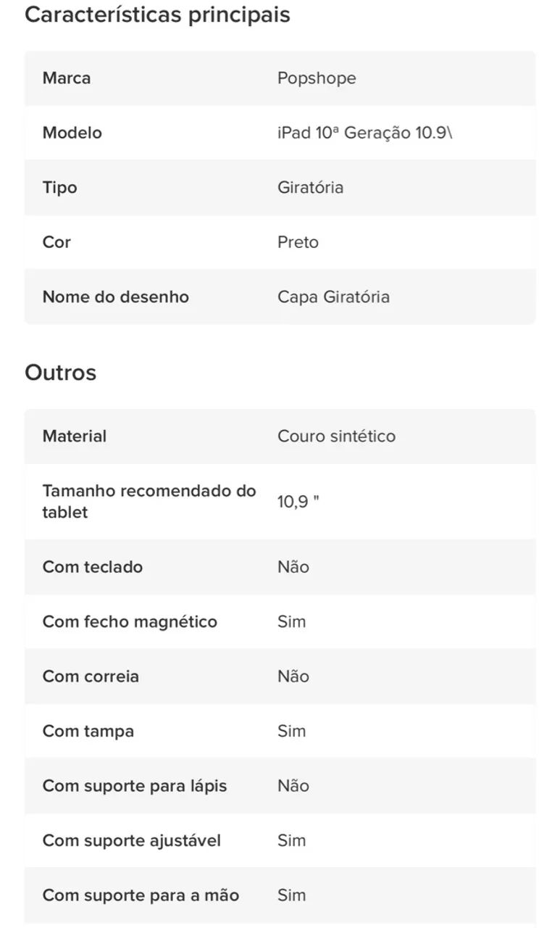Click the Preto color value
Screen dimensions: 560x928
[x=298, y=242]
